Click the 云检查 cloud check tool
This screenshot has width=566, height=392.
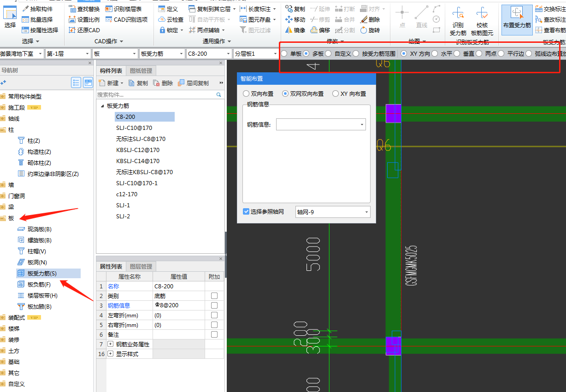171,19
